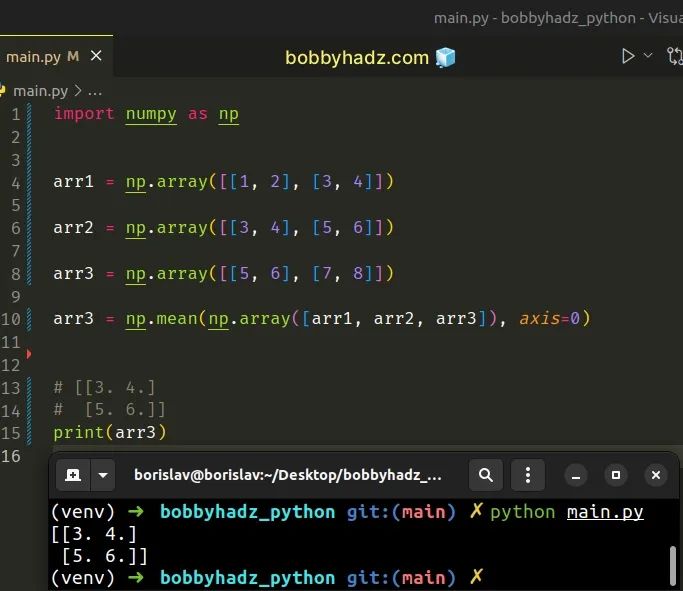Close the main.py editor tab
The height and width of the screenshot is (591, 683).
click(x=96, y=56)
